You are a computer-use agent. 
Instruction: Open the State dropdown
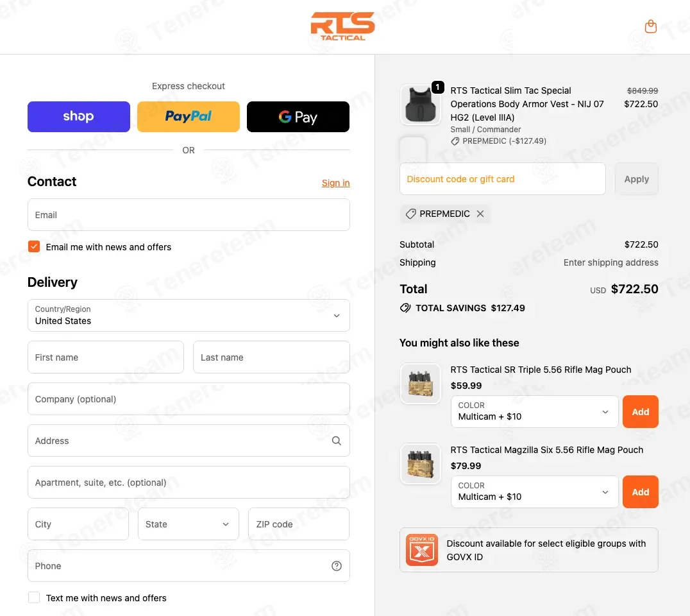click(x=189, y=524)
